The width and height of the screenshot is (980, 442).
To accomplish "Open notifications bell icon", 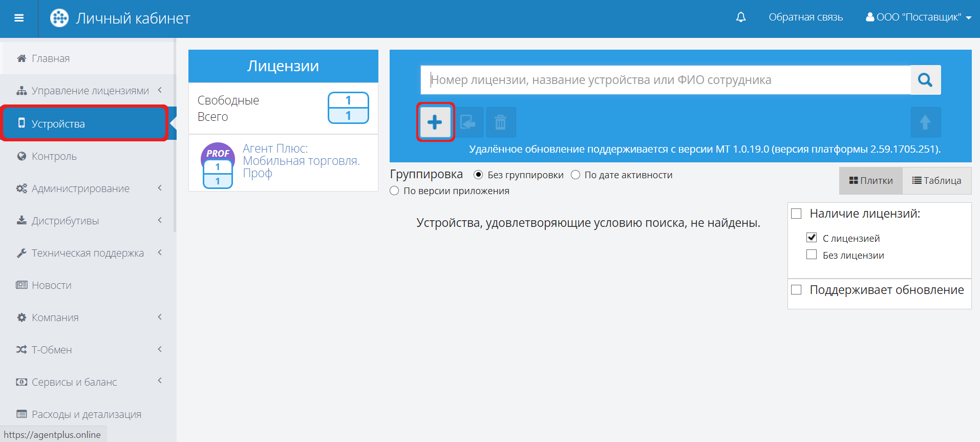I will (x=740, y=17).
